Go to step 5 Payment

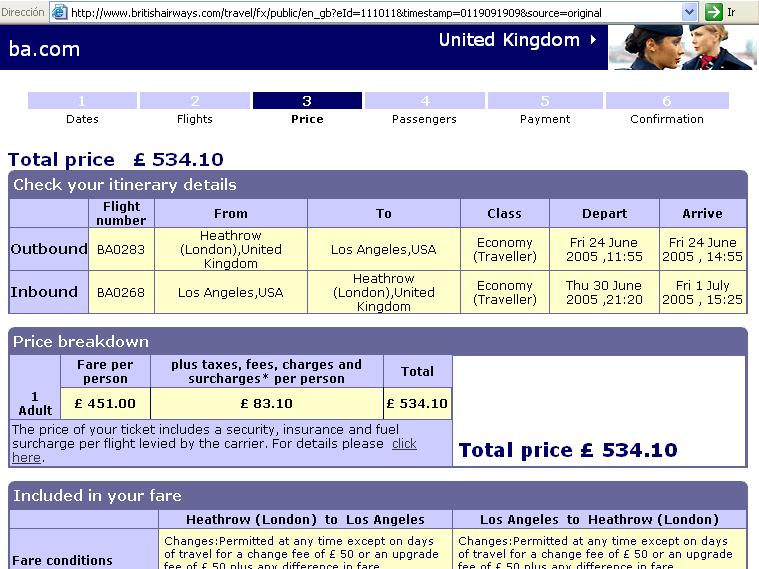click(545, 109)
